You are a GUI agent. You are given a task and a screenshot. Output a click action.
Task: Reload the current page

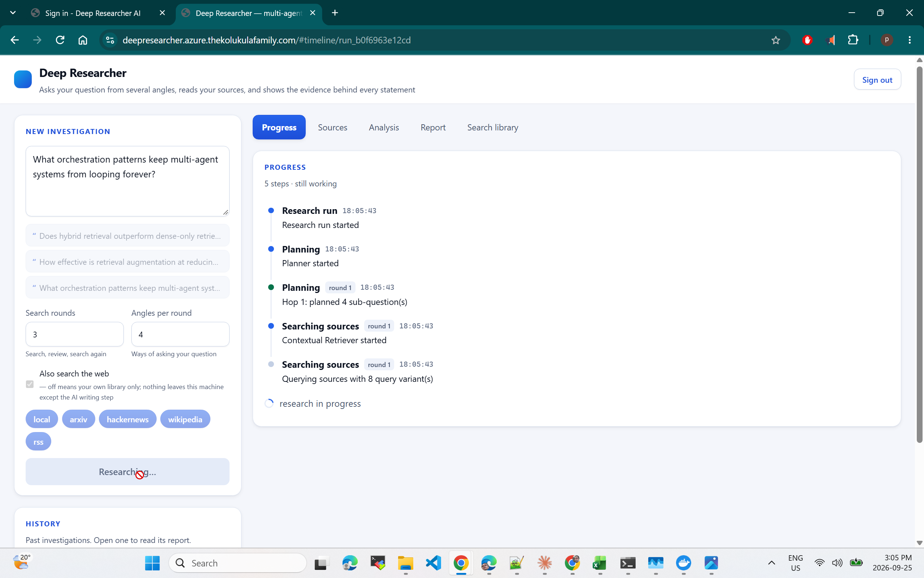click(x=60, y=40)
